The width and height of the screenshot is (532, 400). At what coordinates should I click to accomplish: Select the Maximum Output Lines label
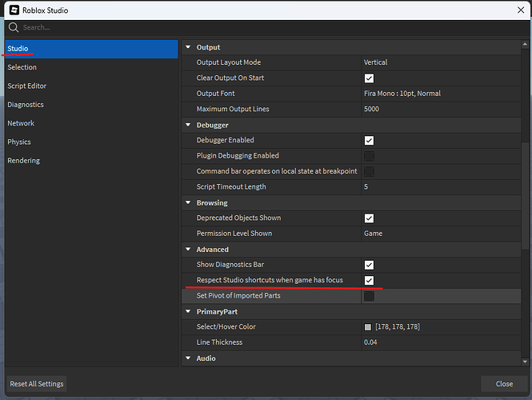[233, 109]
